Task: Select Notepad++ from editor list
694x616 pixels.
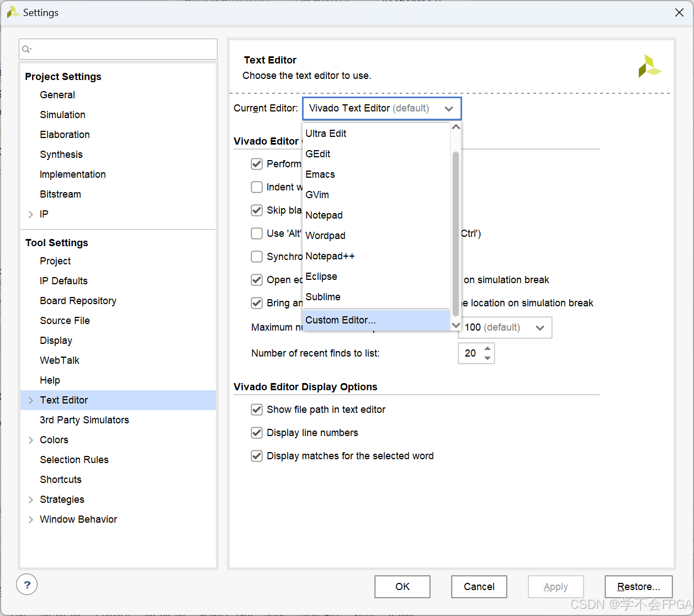Action: [x=377, y=256]
